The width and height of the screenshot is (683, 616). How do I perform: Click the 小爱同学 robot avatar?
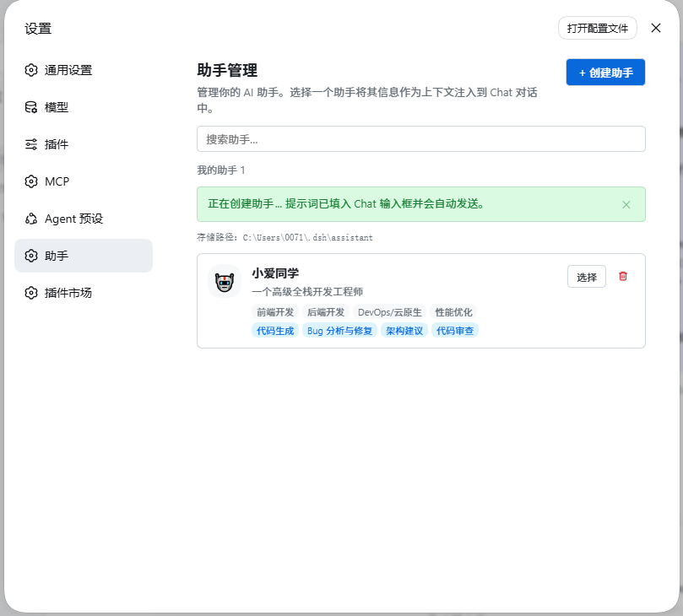pyautogui.click(x=225, y=282)
